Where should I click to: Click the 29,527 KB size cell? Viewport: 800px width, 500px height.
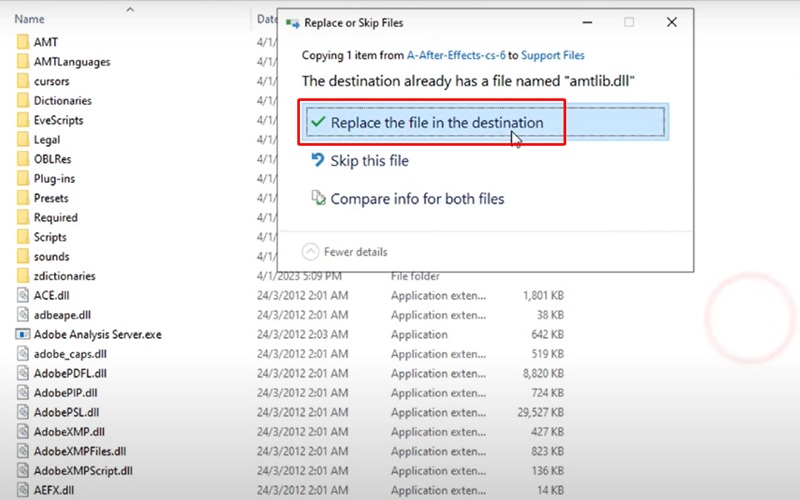(540, 412)
